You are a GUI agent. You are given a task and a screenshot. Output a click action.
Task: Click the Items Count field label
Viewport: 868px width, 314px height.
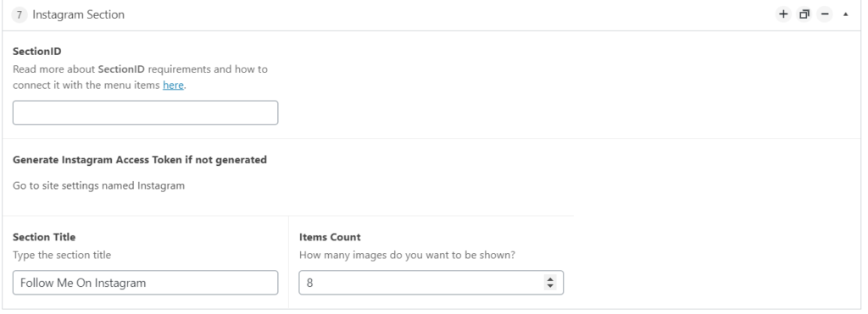[x=330, y=237]
